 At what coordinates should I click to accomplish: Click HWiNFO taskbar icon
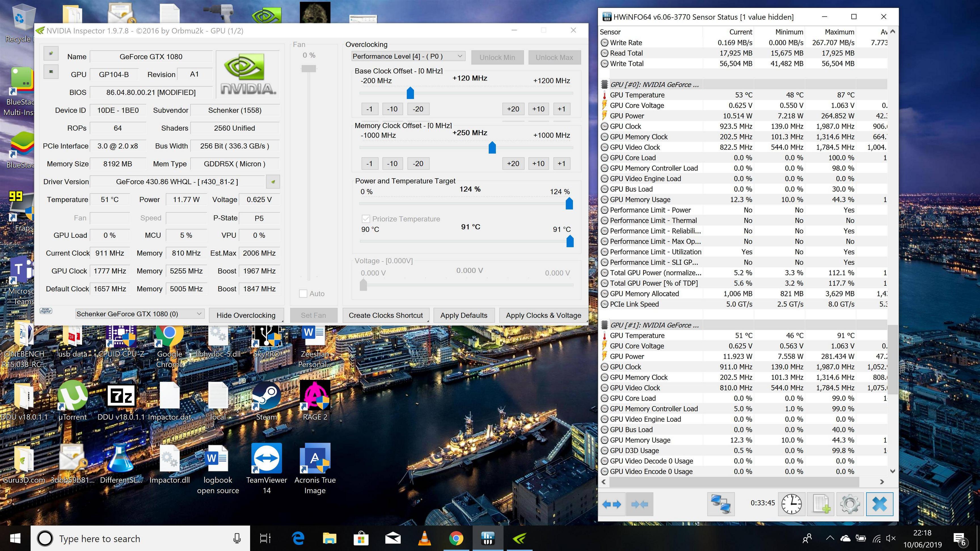(488, 539)
